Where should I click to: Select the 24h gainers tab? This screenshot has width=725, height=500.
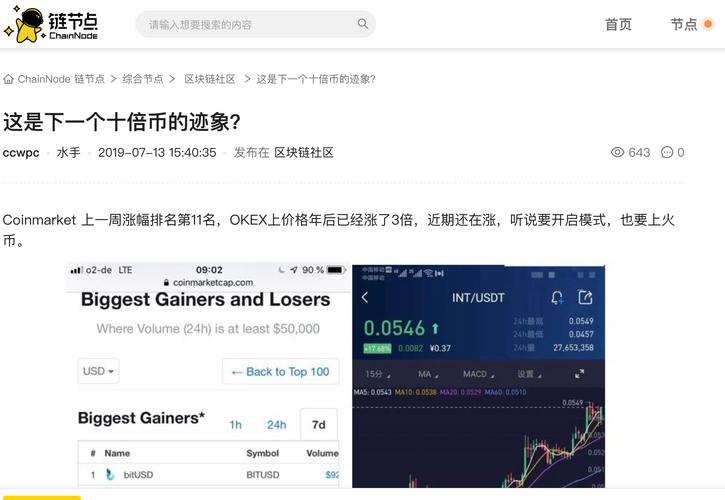tap(276, 425)
